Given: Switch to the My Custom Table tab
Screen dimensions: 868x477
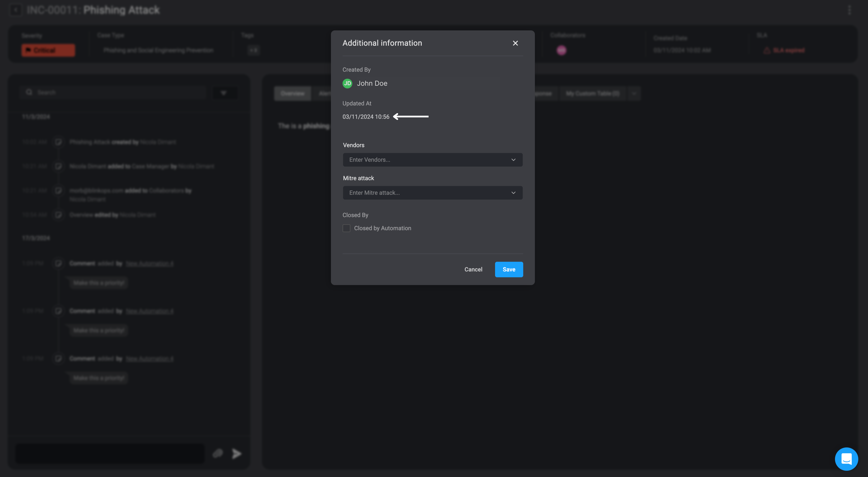Looking at the screenshot, I should pos(592,94).
